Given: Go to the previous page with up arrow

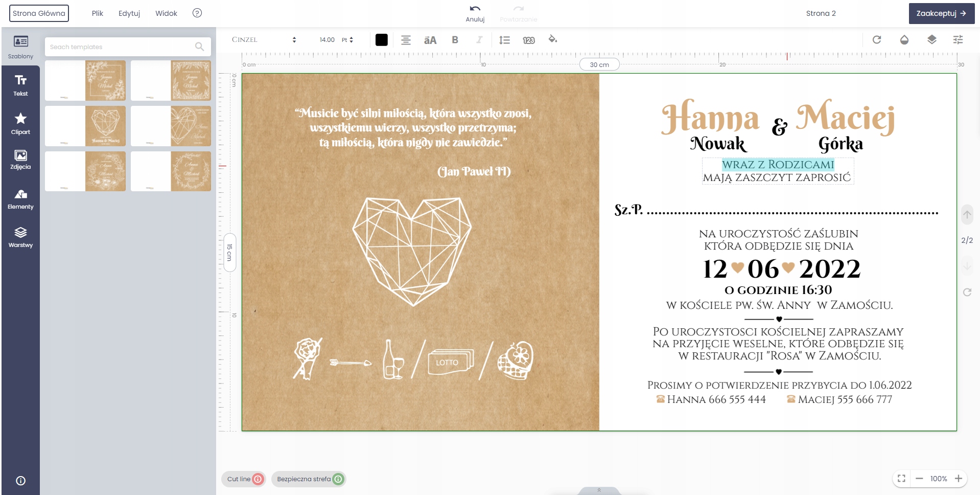Looking at the screenshot, I should click(967, 215).
